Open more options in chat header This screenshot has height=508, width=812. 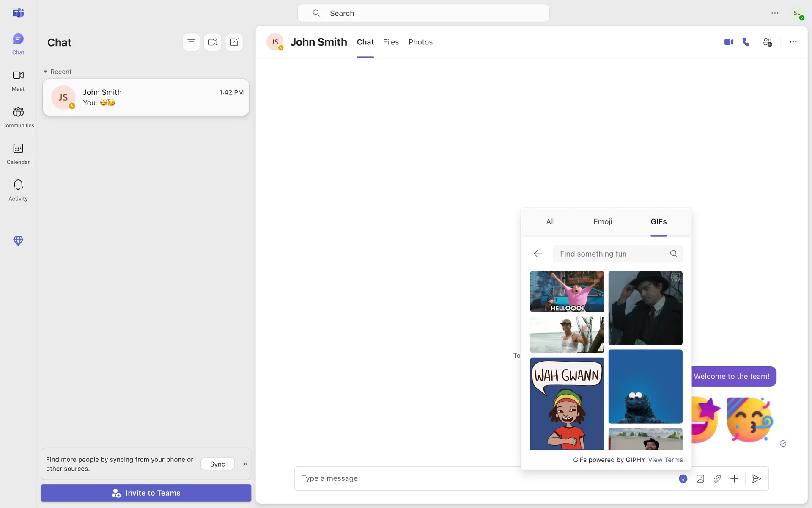tap(793, 42)
